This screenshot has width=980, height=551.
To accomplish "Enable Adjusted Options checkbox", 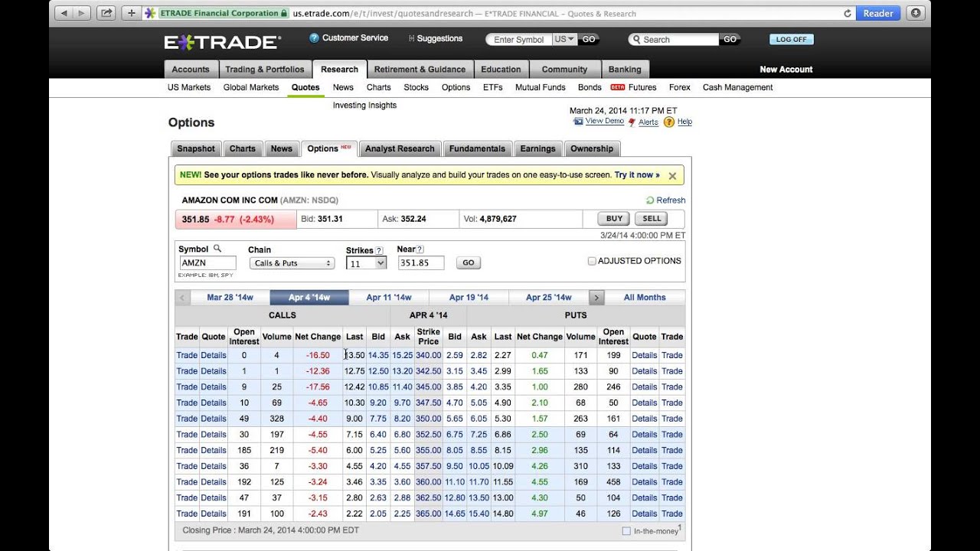I will (x=592, y=261).
